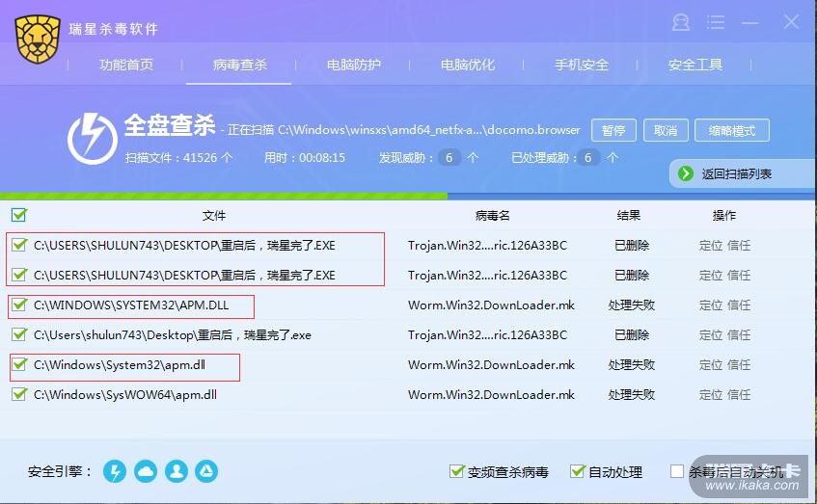Click the 缩略模式 button

coord(731,130)
